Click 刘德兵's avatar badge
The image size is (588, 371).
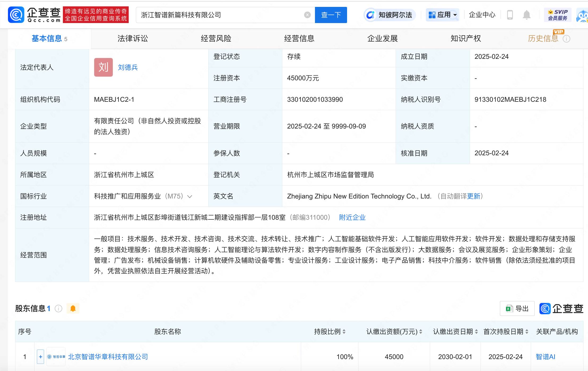click(103, 67)
